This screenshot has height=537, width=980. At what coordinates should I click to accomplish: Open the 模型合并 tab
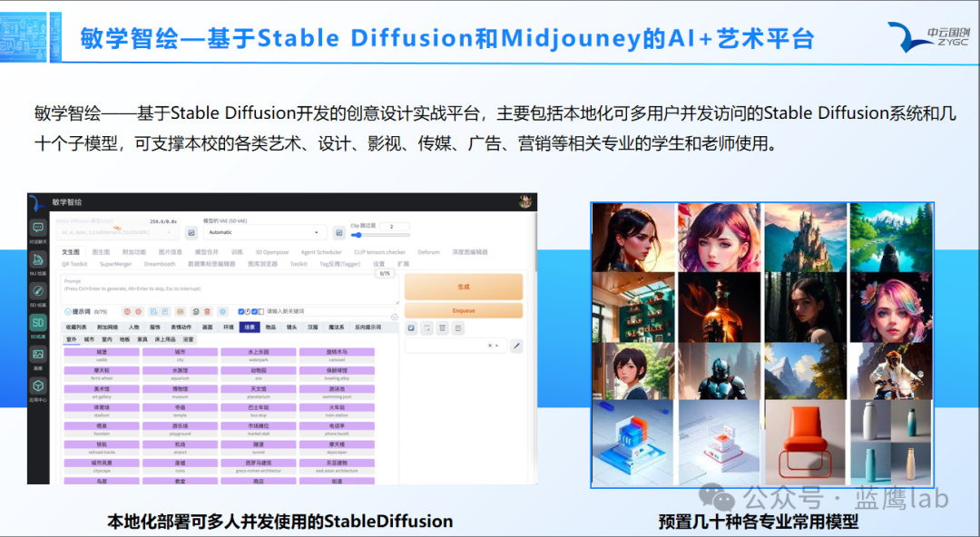(207, 252)
